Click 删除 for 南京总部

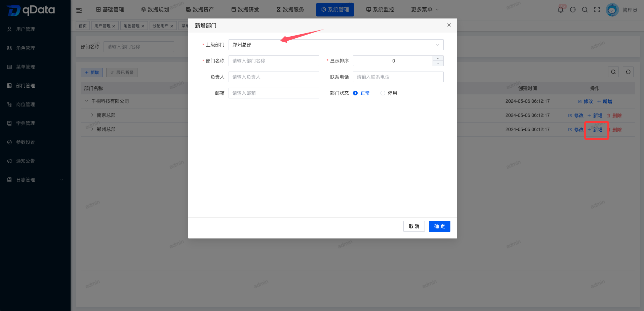(x=614, y=116)
